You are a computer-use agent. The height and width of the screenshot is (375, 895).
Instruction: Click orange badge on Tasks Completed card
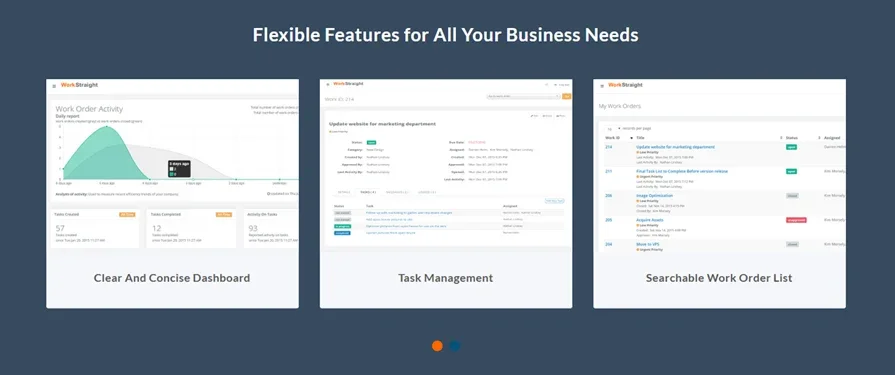(x=224, y=215)
